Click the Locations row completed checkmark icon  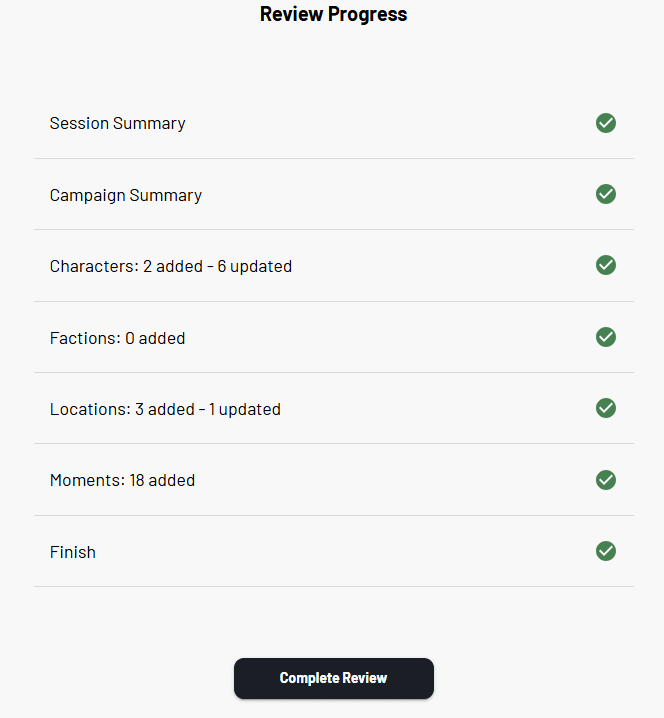point(605,408)
